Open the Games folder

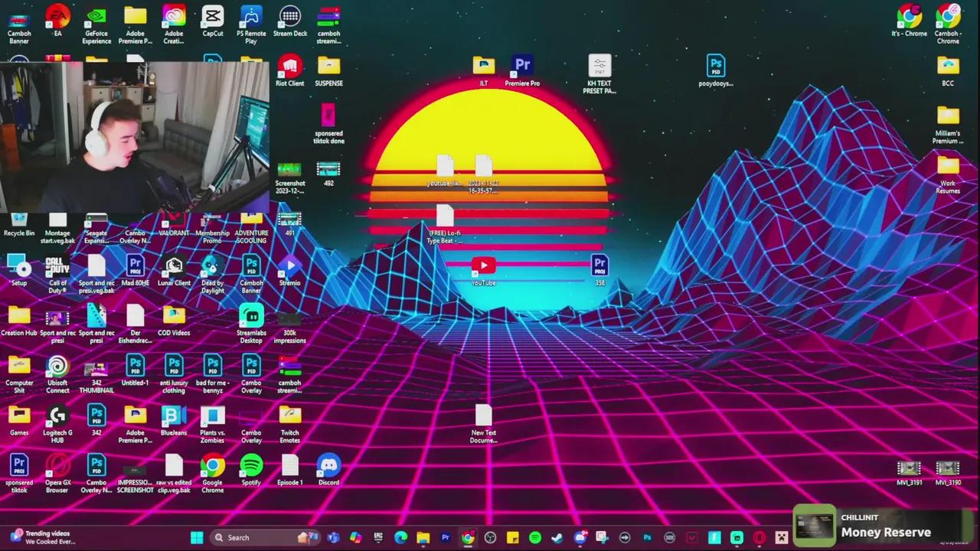click(19, 420)
